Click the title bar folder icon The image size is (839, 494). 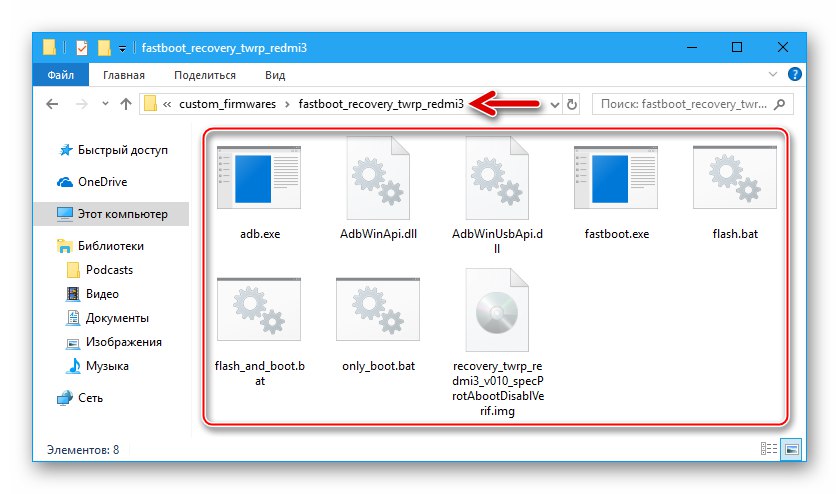click(49, 48)
